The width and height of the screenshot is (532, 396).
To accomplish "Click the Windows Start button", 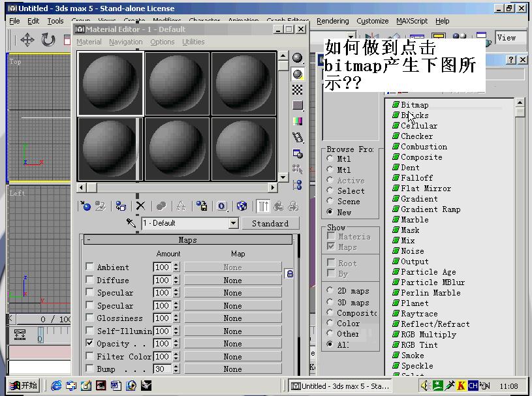I will pyautogui.click(x=23, y=386).
